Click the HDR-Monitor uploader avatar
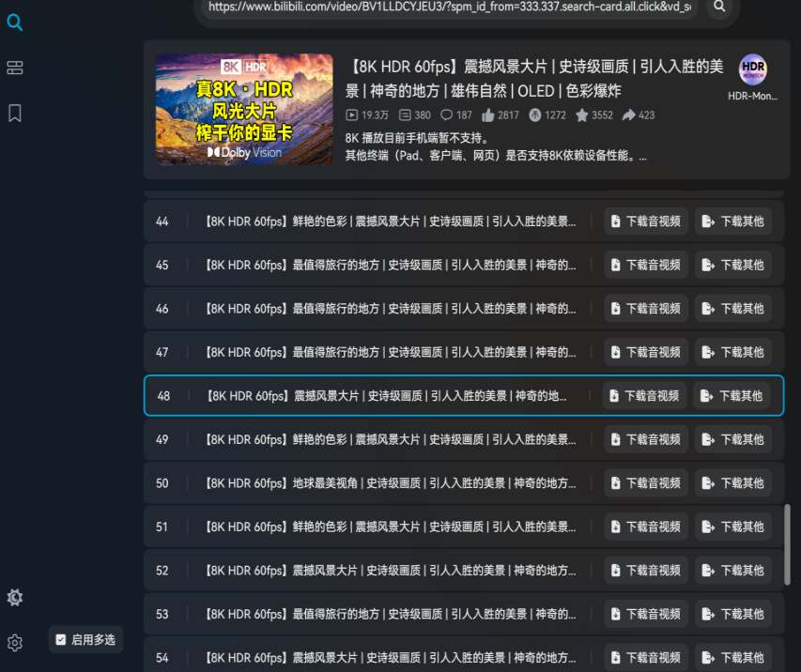The height and width of the screenshot is (672, 801). point(752,70)
